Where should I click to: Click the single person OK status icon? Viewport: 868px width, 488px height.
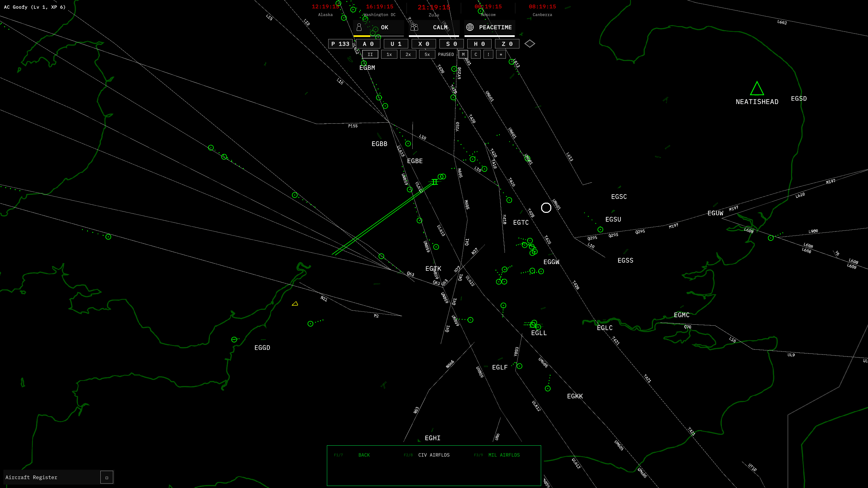pos(359,27)
